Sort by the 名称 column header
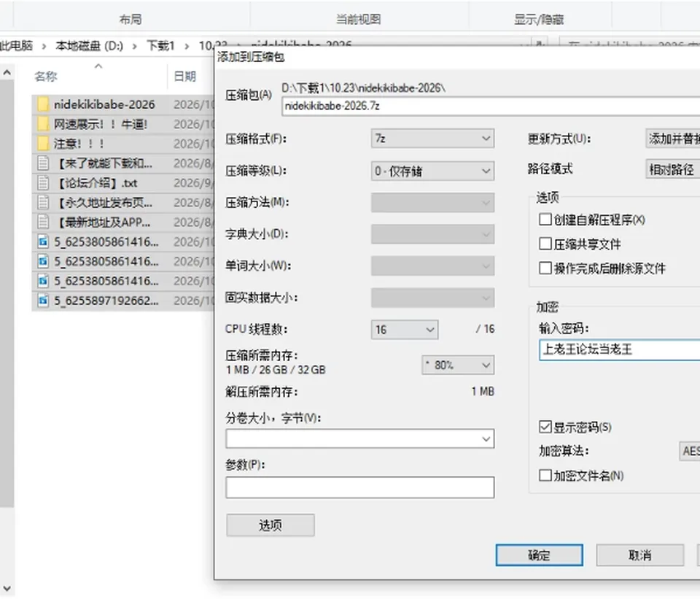 [x=46, y=77]
